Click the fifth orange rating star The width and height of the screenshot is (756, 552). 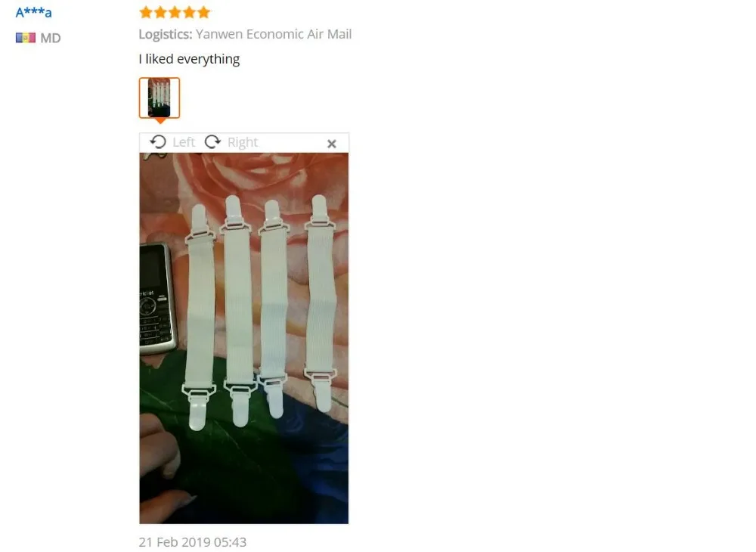coord(204,12)
